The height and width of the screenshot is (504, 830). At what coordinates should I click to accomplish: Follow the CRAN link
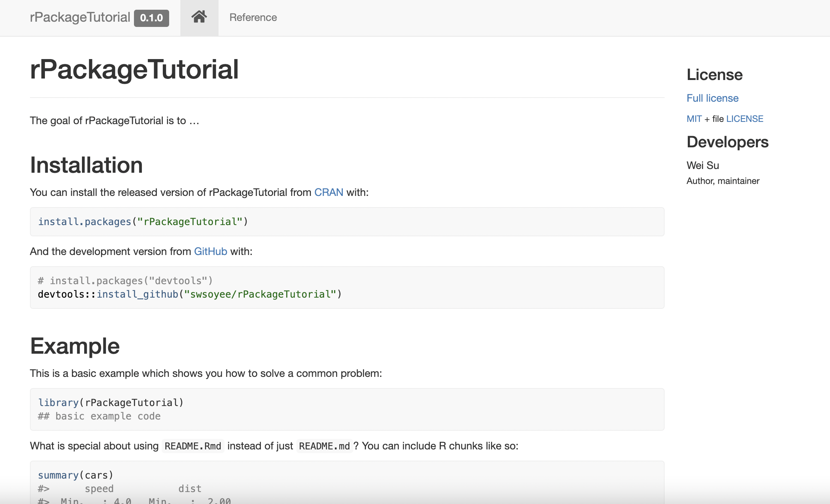pos(329,192)
